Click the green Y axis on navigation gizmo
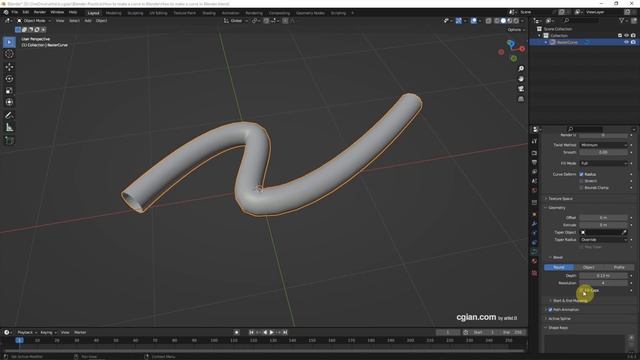640x360 pixels. 514,59
